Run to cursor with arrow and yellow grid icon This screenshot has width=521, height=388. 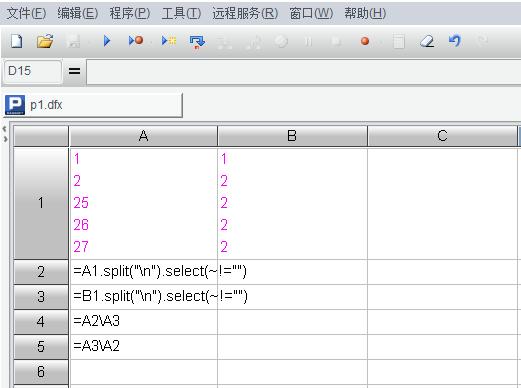pos(169,41)
